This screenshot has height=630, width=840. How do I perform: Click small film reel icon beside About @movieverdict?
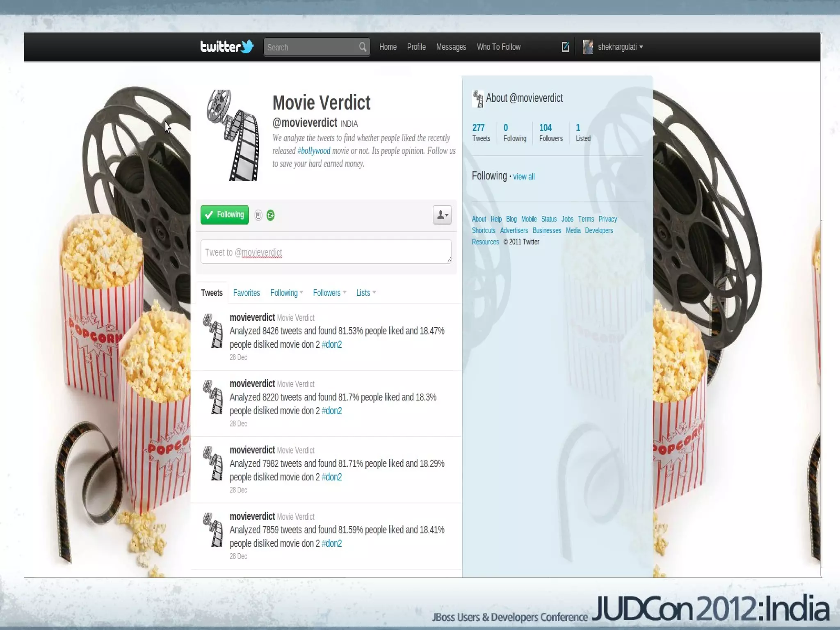pyautogui.click(x=478, y=98)
